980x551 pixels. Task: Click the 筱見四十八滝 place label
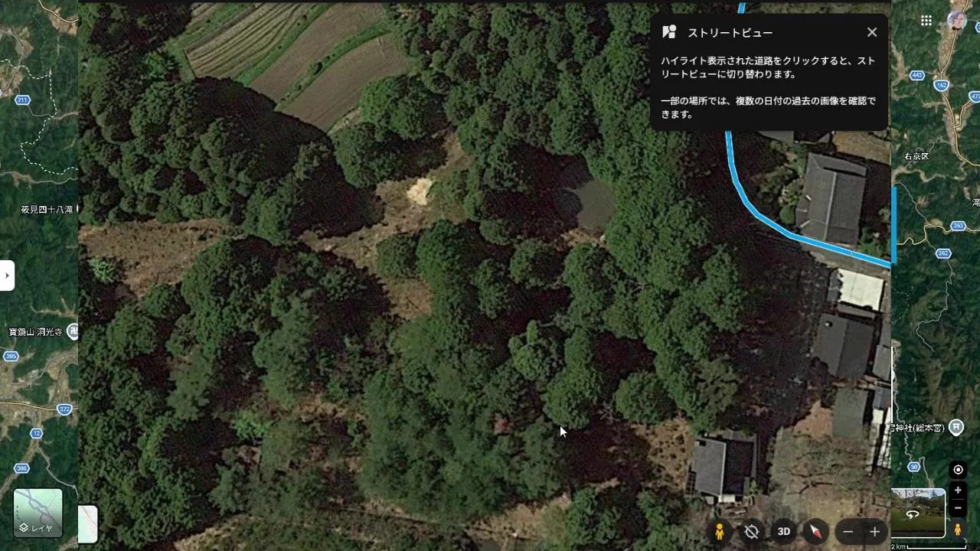pos(47,209)
